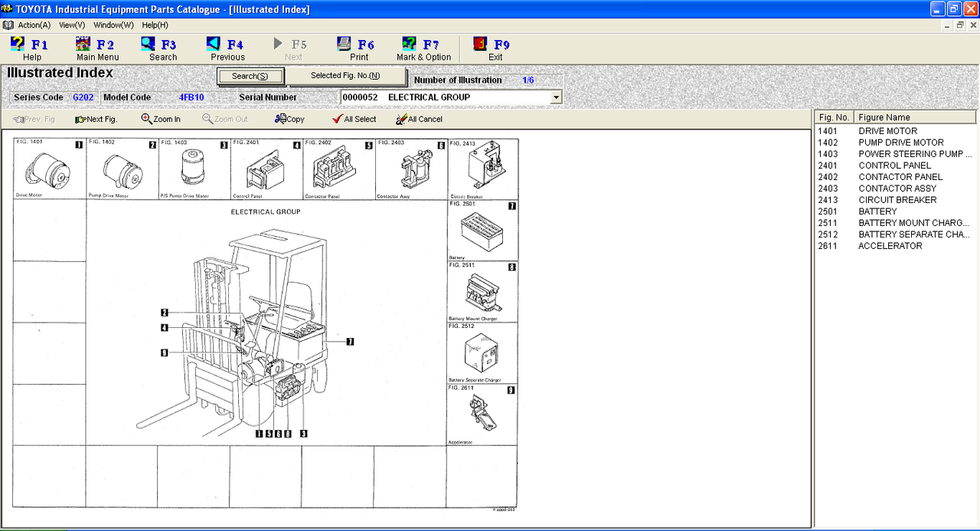Select the FIG. 1403 P/S Pump Drive Motor thumbnail
This screenshot has height=531, width=980.
pyautogui.click(x=194, y=169)
